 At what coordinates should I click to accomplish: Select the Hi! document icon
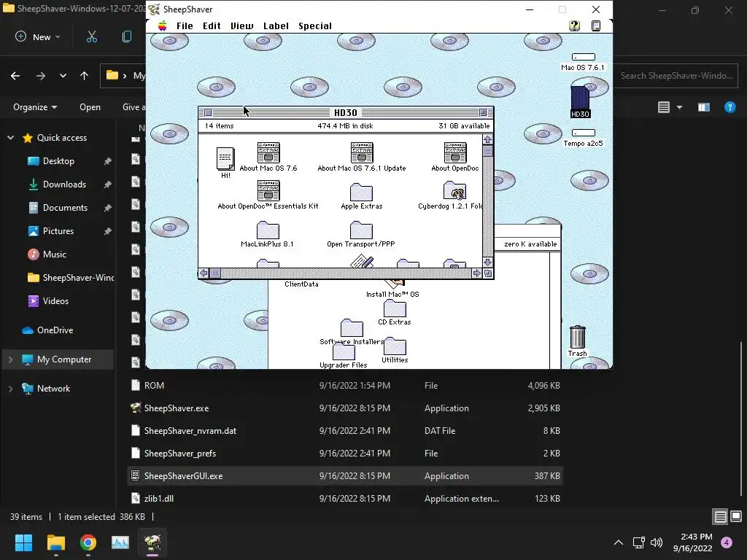[225, 158]
